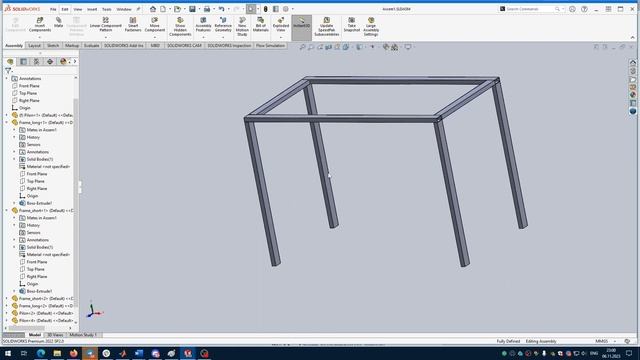Click the tree filter funnel icon
Screen dimensions: 640x360
click(8, 71)
